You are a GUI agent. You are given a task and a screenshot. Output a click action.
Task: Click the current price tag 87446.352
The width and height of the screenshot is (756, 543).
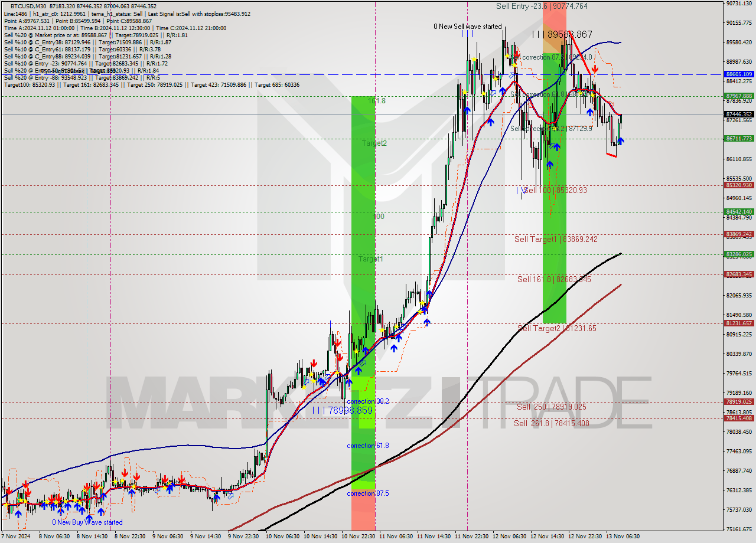pyautogui.click(x=739, y=114)
